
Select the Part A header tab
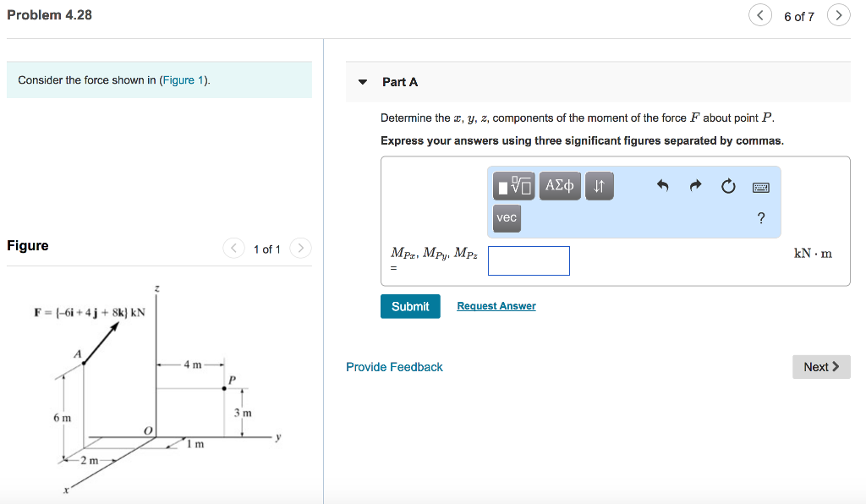397,81
